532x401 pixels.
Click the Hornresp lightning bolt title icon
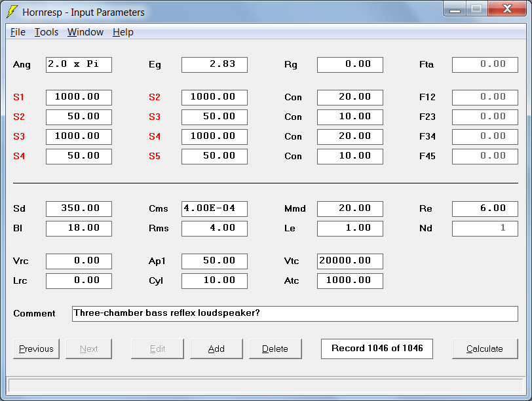tap(12, 12)
